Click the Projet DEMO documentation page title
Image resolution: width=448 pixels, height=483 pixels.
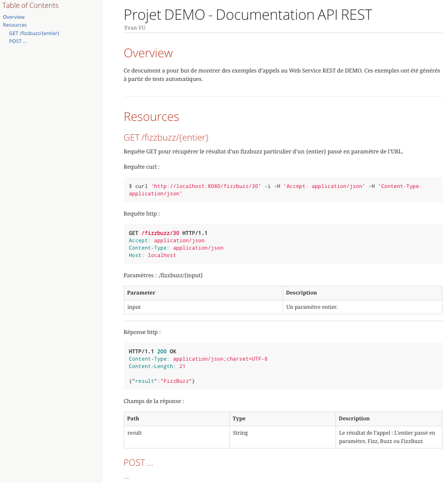[248, 15]
